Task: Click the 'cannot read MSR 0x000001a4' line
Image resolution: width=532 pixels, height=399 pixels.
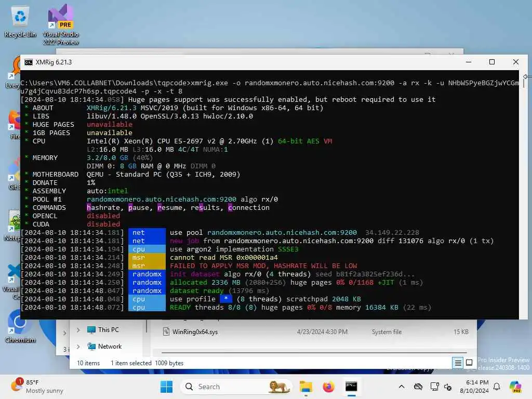Action: 223,258
